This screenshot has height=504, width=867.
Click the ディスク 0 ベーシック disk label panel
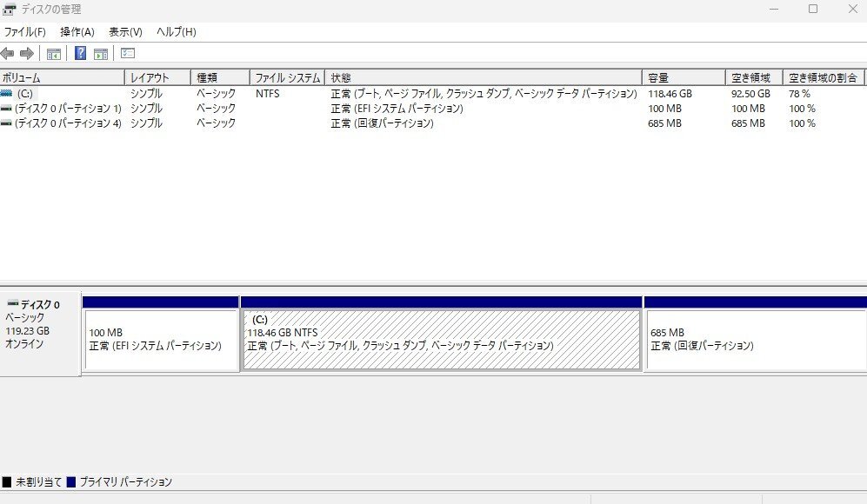click(x=40, y=334)
